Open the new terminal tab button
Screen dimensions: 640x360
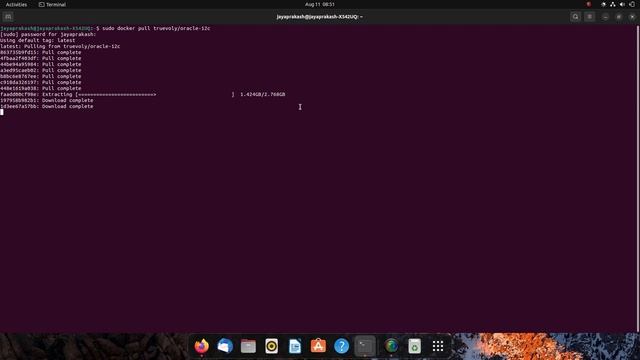point(8,17)
